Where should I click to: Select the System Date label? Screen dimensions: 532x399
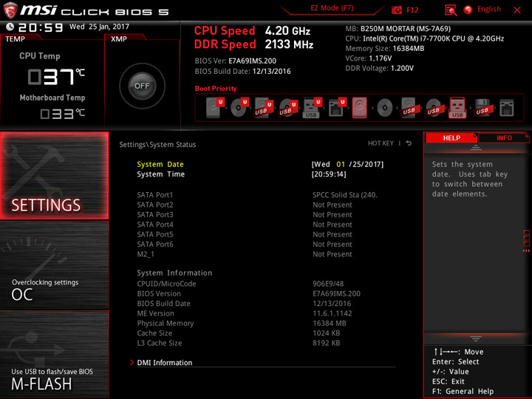pos(160,164)
